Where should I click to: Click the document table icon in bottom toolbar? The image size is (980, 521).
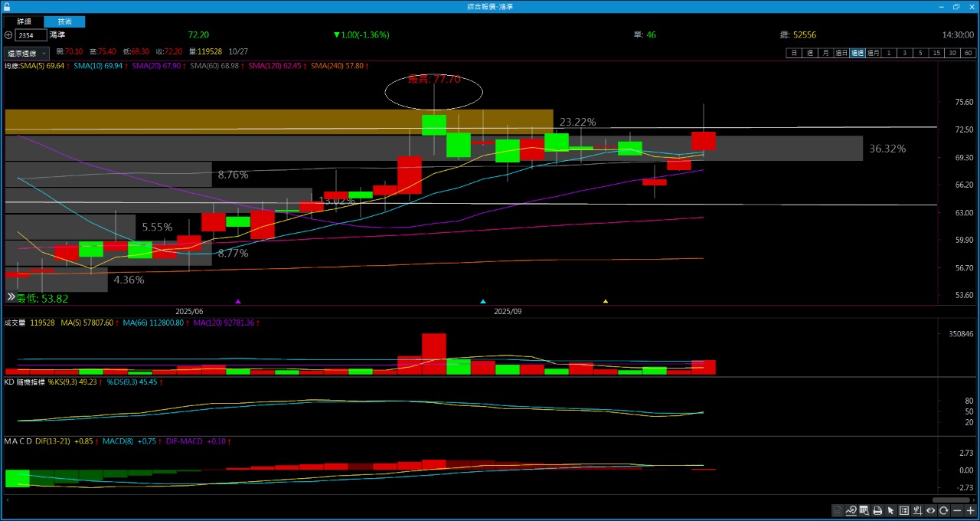pyautogui.click(x=838, y=510)
